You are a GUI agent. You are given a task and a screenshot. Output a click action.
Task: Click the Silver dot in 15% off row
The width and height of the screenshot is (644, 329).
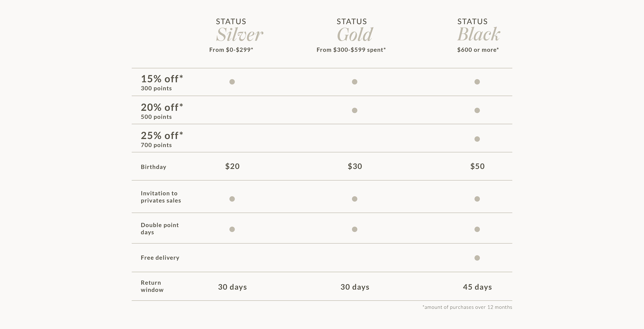pos(232,82)
